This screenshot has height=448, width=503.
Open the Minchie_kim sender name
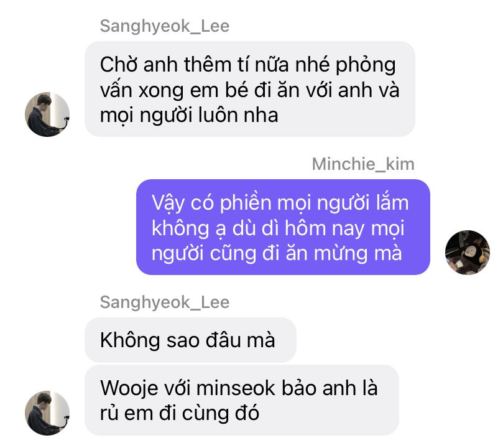363,164
